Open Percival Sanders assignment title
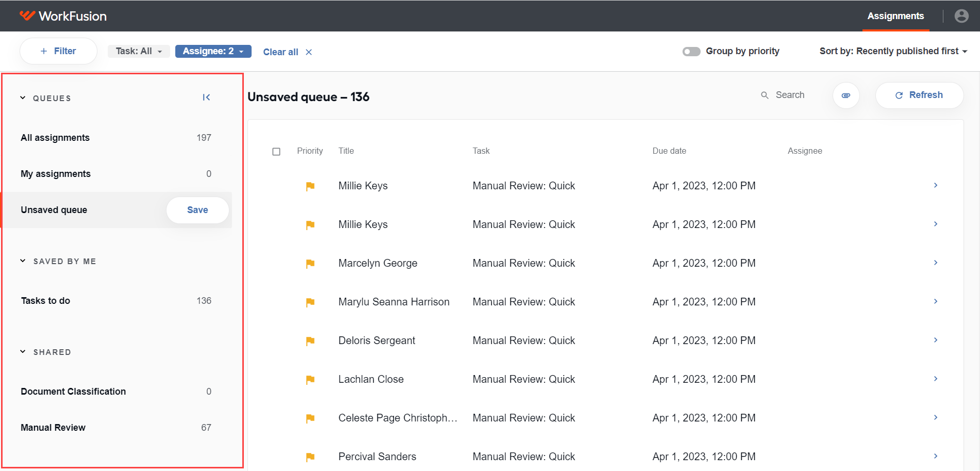 [x=377, y=457]
